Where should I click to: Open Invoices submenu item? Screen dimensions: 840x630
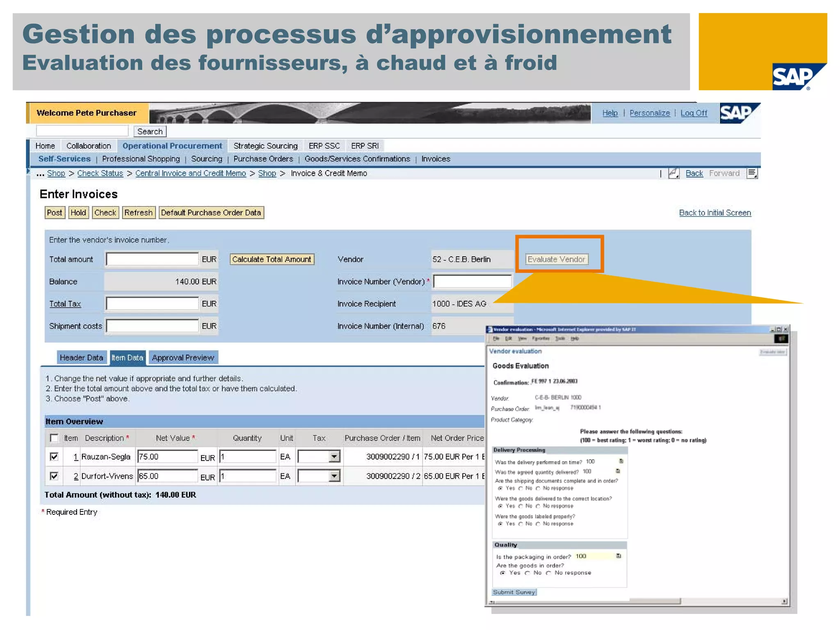[x=436, y=159]
